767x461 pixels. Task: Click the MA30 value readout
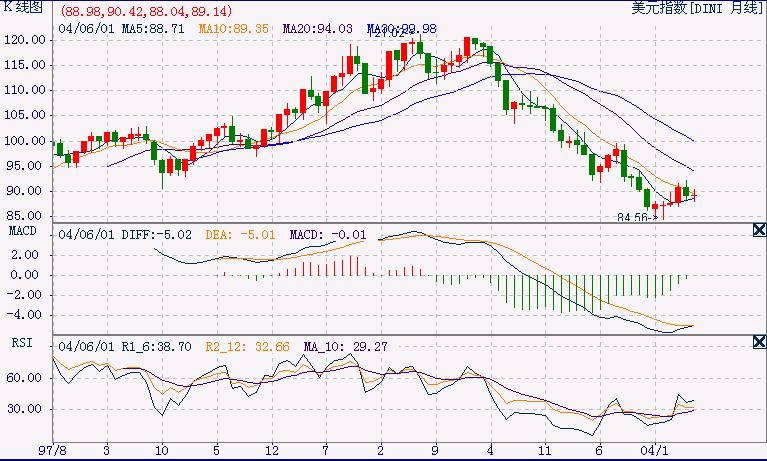[x=402, y=29]
